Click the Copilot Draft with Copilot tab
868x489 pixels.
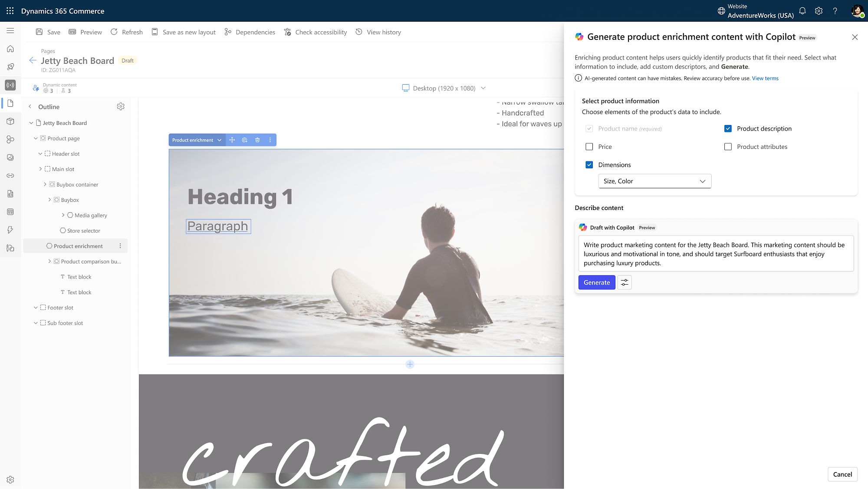613,227
